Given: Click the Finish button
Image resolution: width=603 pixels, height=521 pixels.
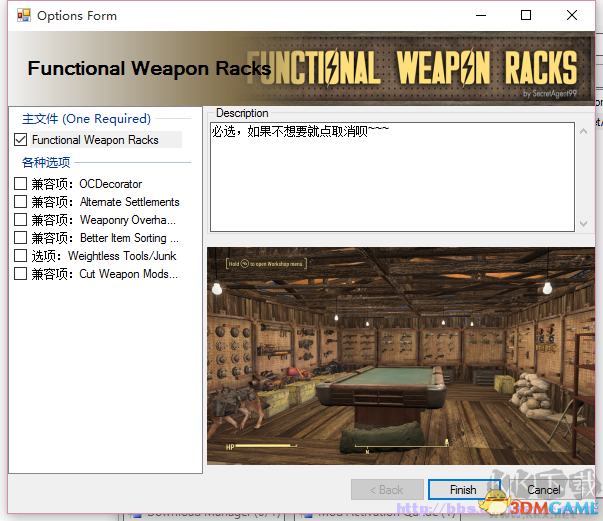Looking at the screenshot, I should pos(464,489).
